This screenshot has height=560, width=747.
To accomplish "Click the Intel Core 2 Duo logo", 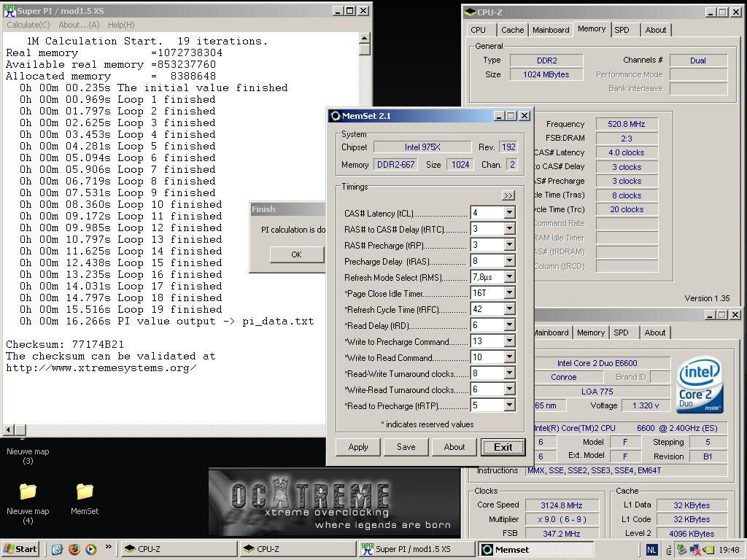I will tap(700, 385).
